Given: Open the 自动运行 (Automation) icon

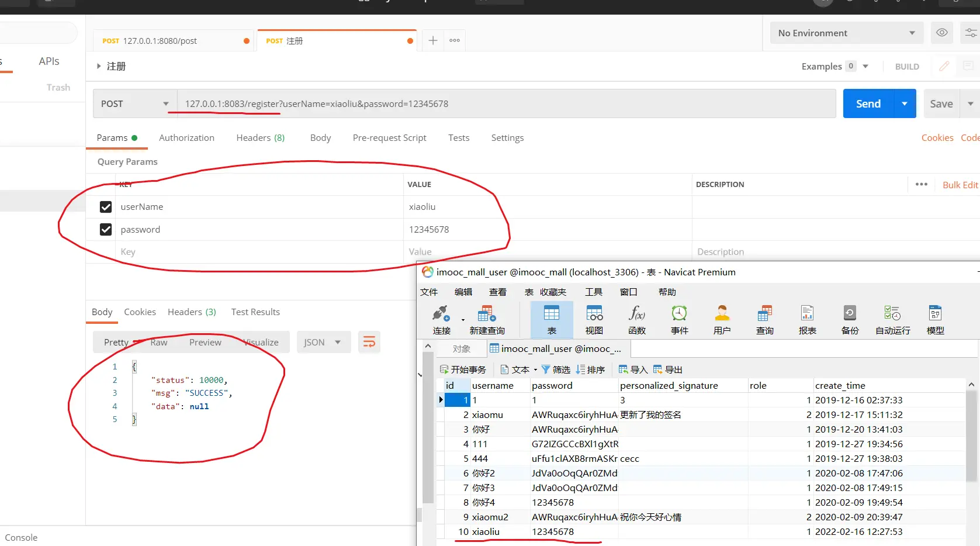Looking at the screenshot, I should pyautogui.click(x=892, y=314).
